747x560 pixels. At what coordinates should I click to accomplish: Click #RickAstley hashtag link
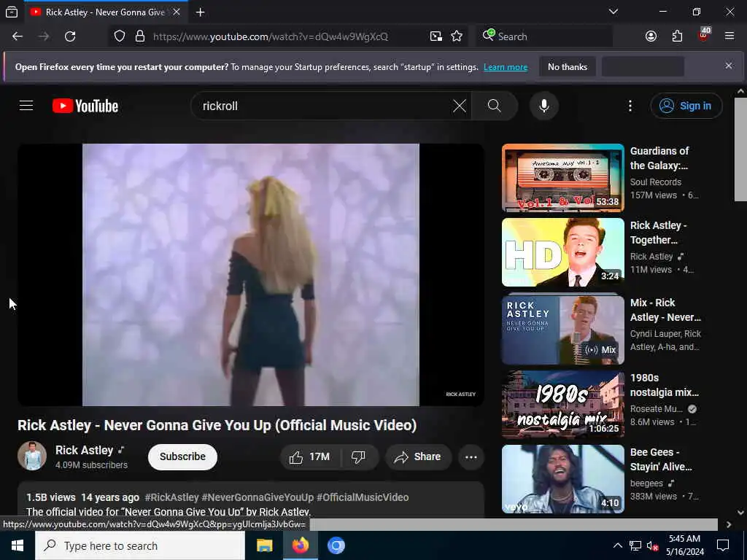[x=171, y=497]
